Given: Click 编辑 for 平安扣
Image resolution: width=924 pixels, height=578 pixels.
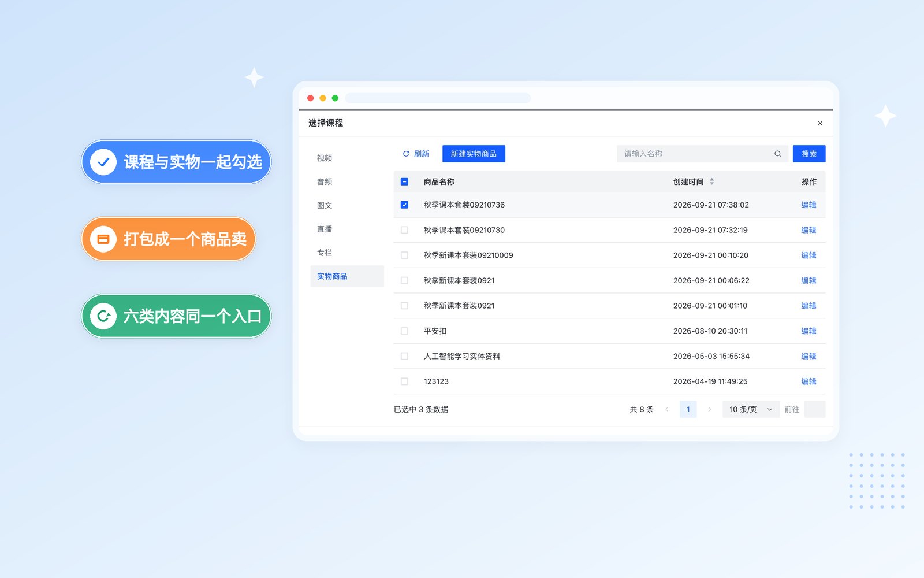Looking at the screenshot, I should [808, 331].
